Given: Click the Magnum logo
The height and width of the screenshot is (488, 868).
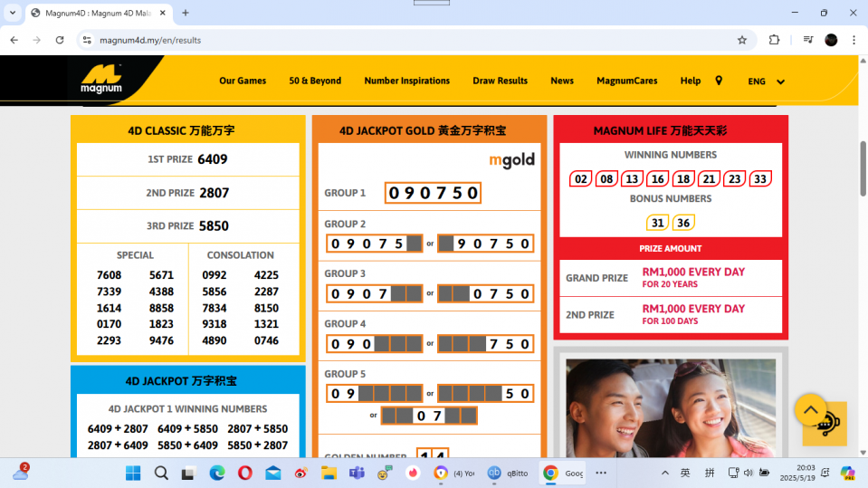Looking at the screenshot, I should (x=101, y=79).
